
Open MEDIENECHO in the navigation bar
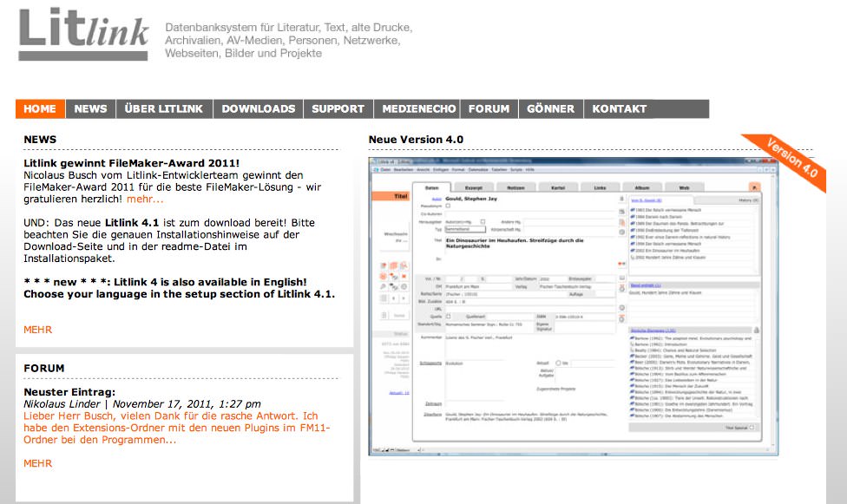point(417,108)
